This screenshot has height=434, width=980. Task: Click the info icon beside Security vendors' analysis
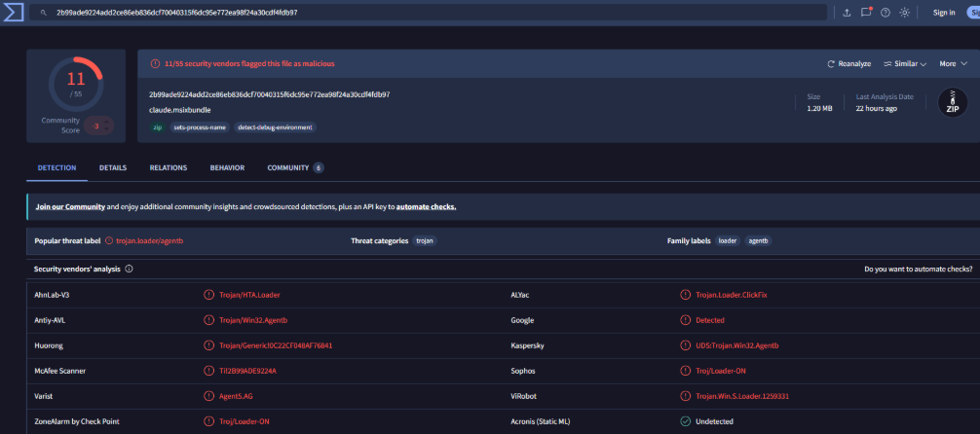pyautogui.click(x=129, y=270)
